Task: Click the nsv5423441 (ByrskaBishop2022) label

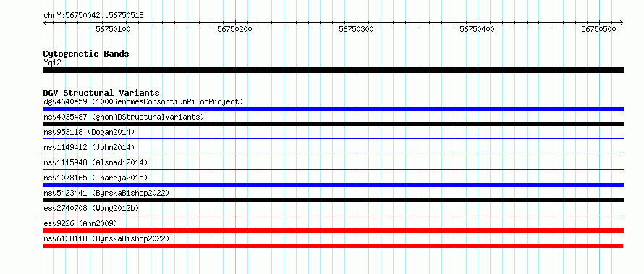Action: point(106,193)
